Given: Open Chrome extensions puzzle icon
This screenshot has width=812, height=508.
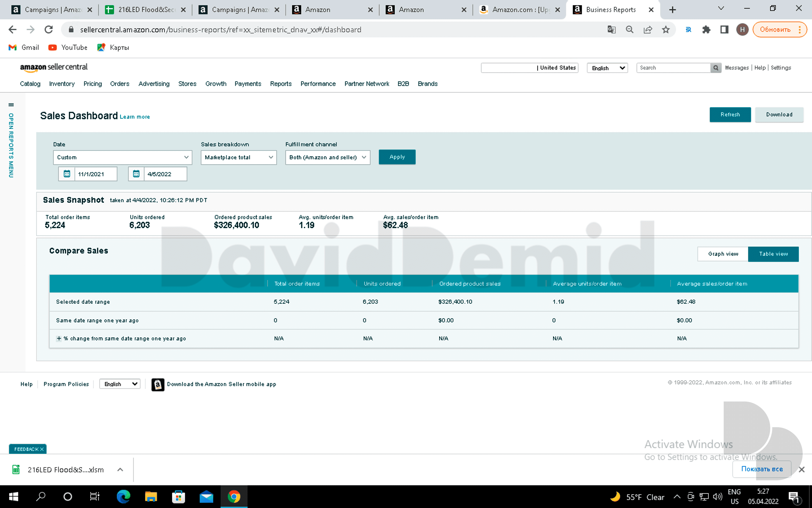Looking at the screenshot, I should (706, 30).
